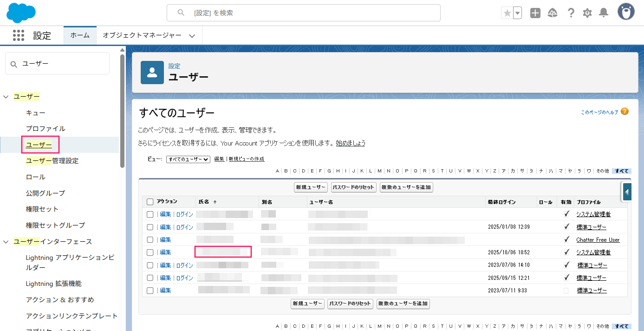Viewport: 644px width, 331px height.
Task: Toggle the select-all checkbox in アクション header
Action: 150,202
